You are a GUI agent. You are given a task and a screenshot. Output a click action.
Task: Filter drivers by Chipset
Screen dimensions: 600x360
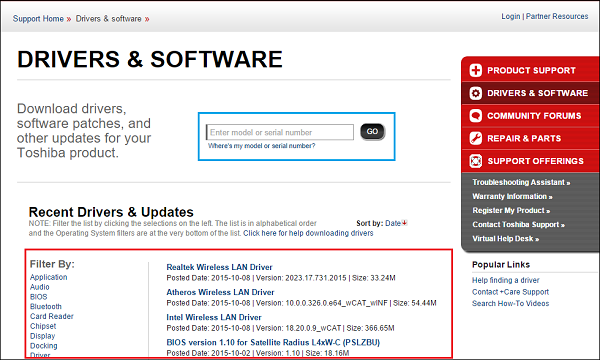[x=43, y=326]
